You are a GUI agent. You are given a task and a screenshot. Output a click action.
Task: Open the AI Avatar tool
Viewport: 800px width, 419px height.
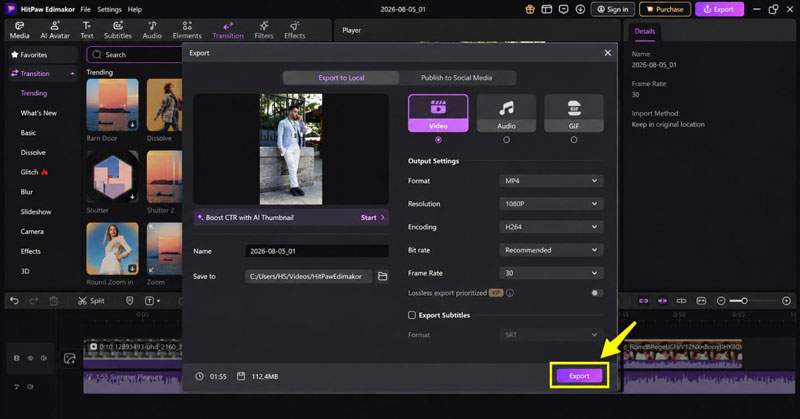[55, 30]
